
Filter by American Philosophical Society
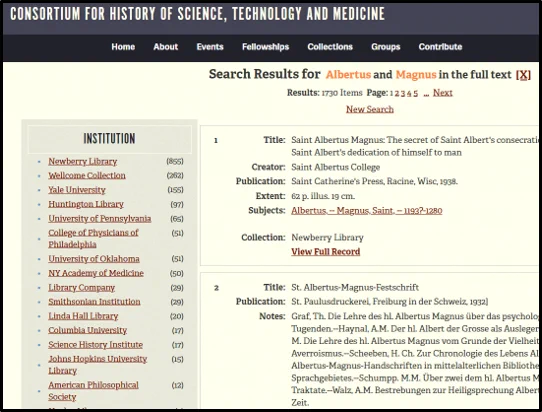[x=93, y=391]
